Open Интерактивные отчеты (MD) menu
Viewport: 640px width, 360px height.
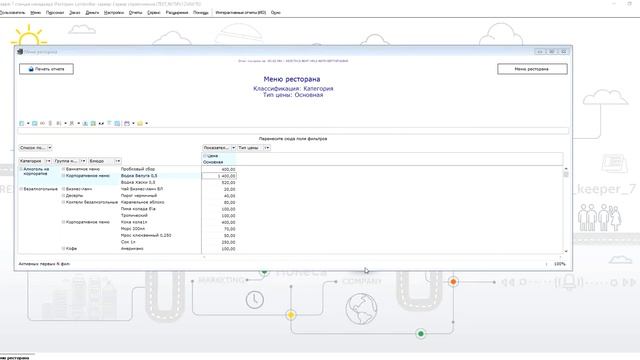241,13
